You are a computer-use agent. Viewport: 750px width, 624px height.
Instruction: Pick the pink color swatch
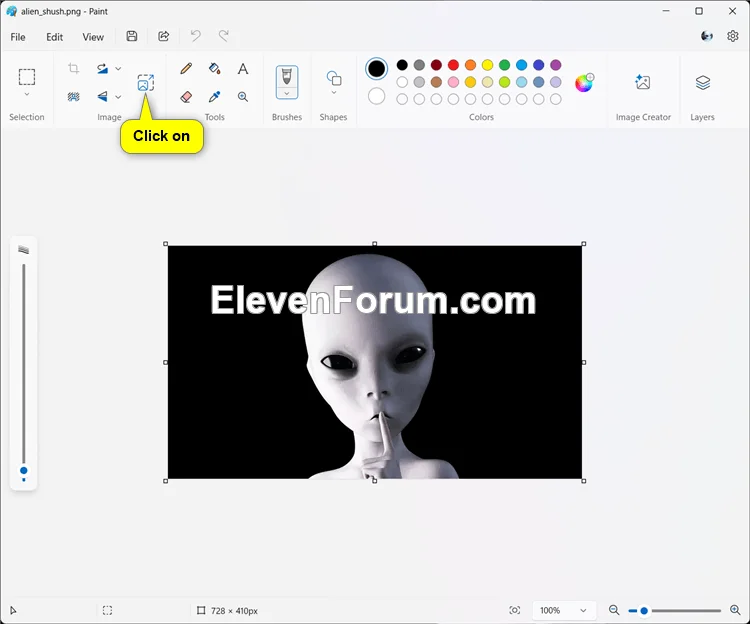pos(453,82)
